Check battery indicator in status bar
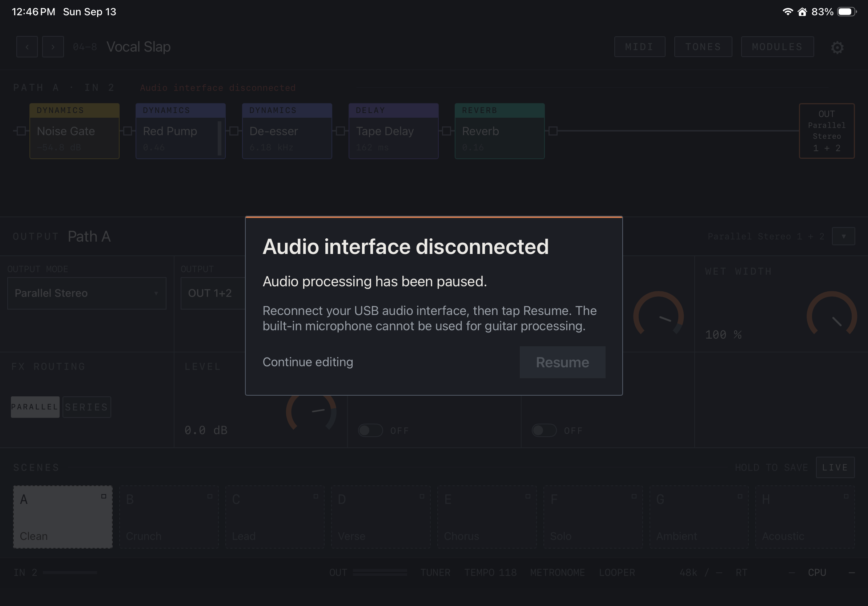The width and height of the screenshot is (868, 606). pyautogui.click(x=847, y=12)
